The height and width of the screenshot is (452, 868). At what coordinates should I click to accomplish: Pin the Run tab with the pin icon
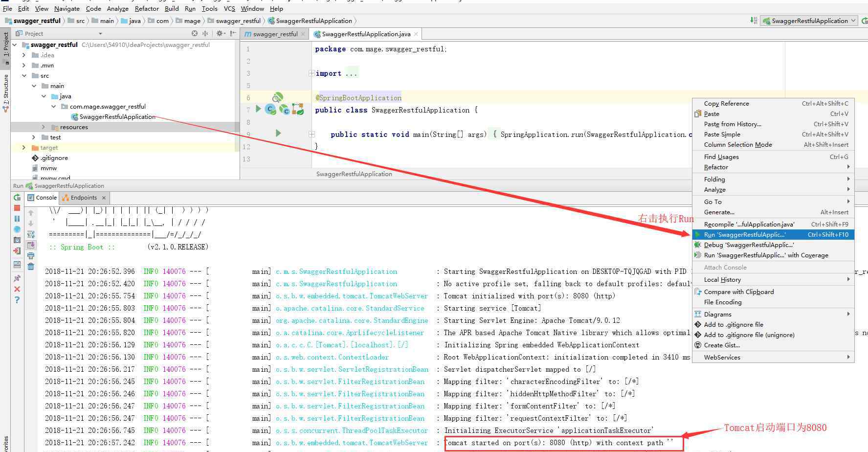[17, 278]
